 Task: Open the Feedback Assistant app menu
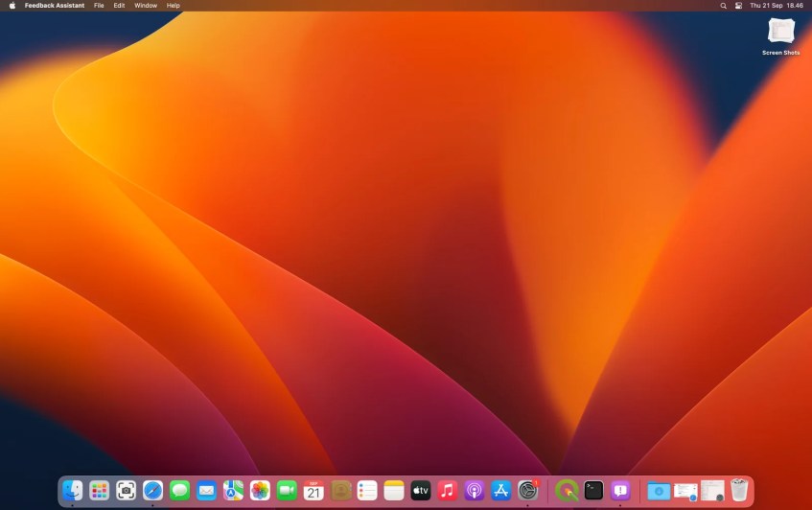pyautogui.click(x=55, y=5)
